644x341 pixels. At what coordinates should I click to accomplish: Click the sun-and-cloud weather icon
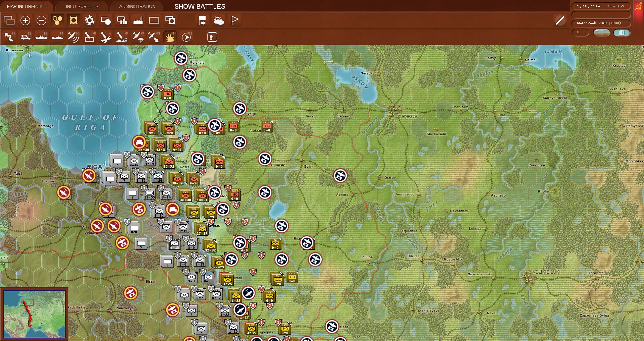[x=219, y=20]
